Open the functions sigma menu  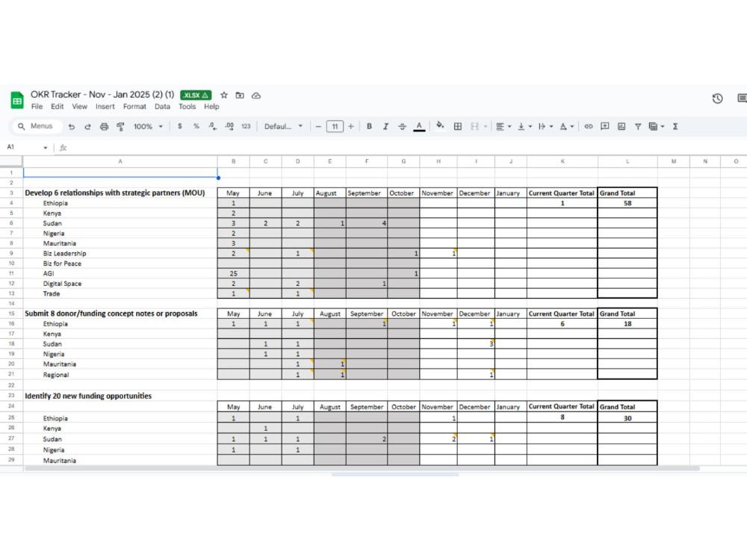[675, 126]
